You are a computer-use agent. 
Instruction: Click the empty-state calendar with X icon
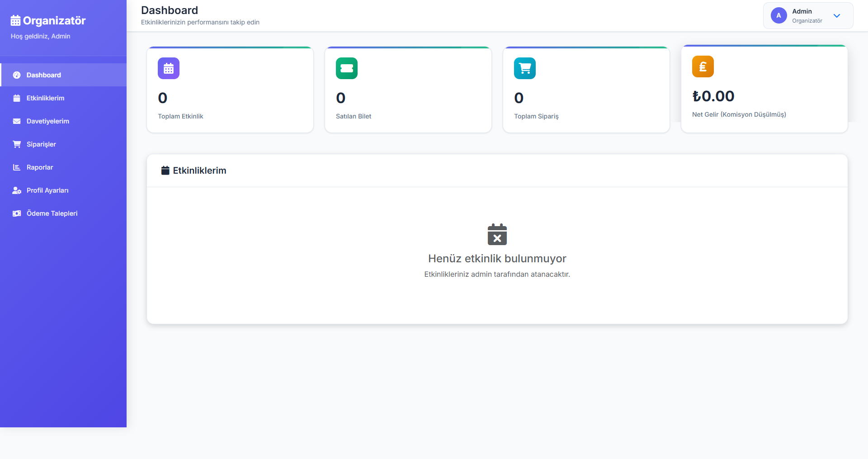[497, 234]
